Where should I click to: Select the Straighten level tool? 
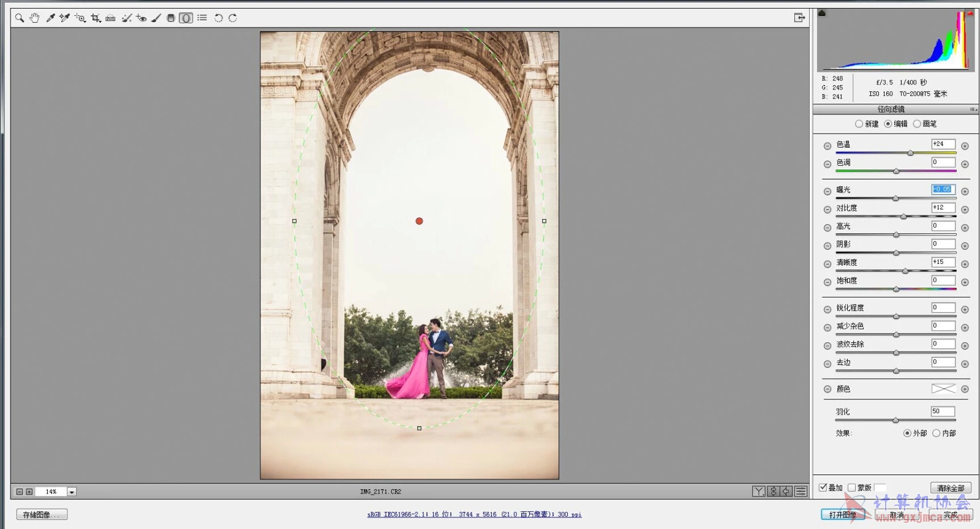click(x=110, y=18)
